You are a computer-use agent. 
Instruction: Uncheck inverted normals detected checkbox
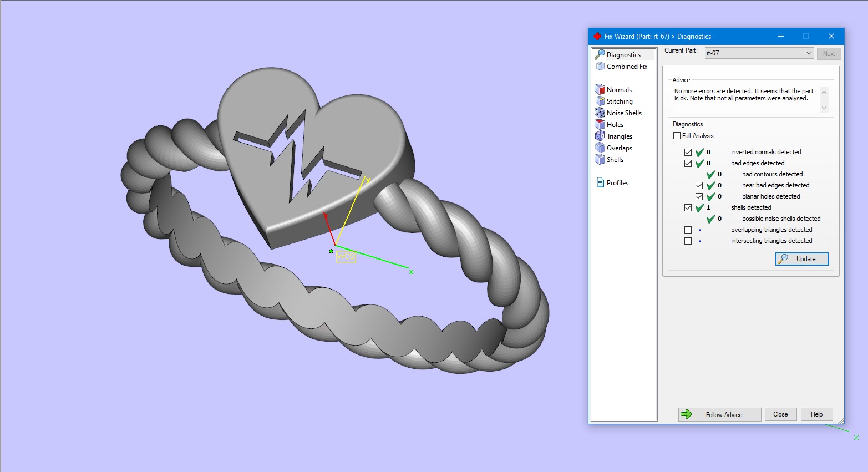(x=688, y=152)
